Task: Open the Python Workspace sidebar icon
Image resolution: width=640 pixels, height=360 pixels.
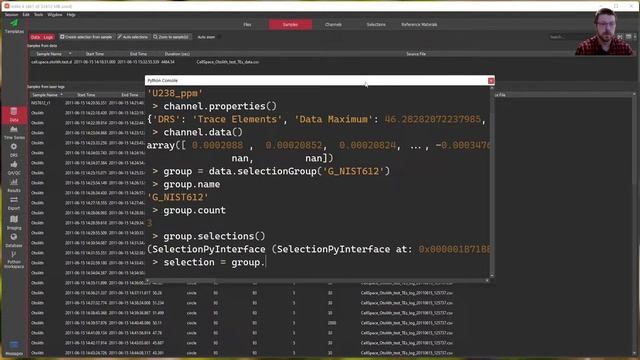Action: tap(14, 260)
